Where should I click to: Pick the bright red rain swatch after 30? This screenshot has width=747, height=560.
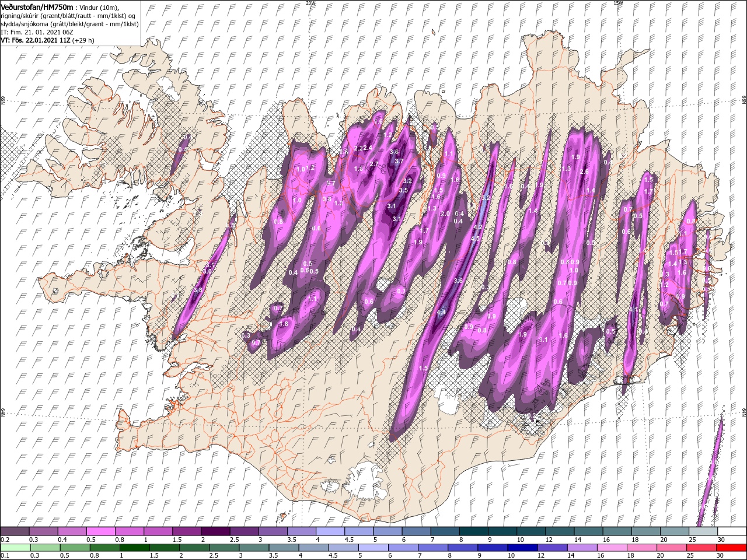point(732,548)
